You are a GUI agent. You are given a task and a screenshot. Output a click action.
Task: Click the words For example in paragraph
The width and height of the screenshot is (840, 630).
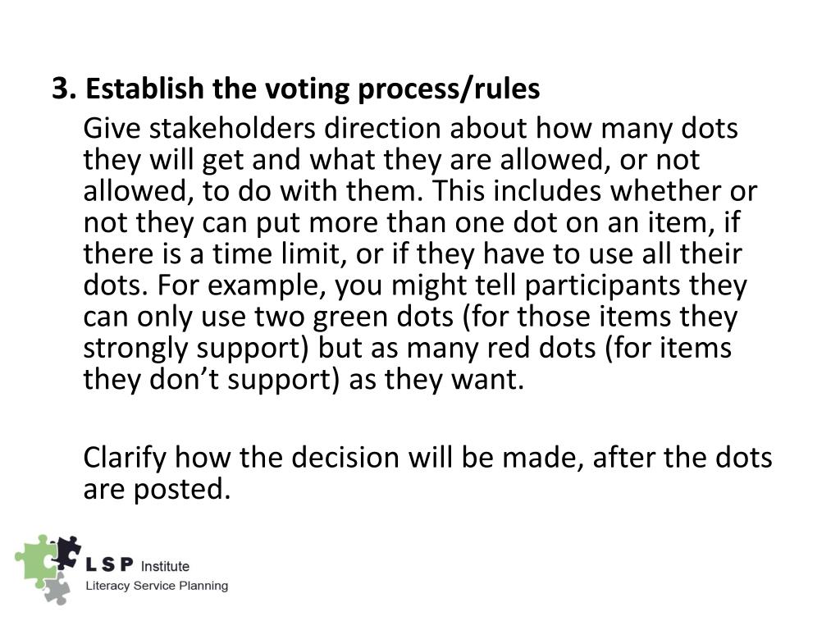click(x=242, y=285)
